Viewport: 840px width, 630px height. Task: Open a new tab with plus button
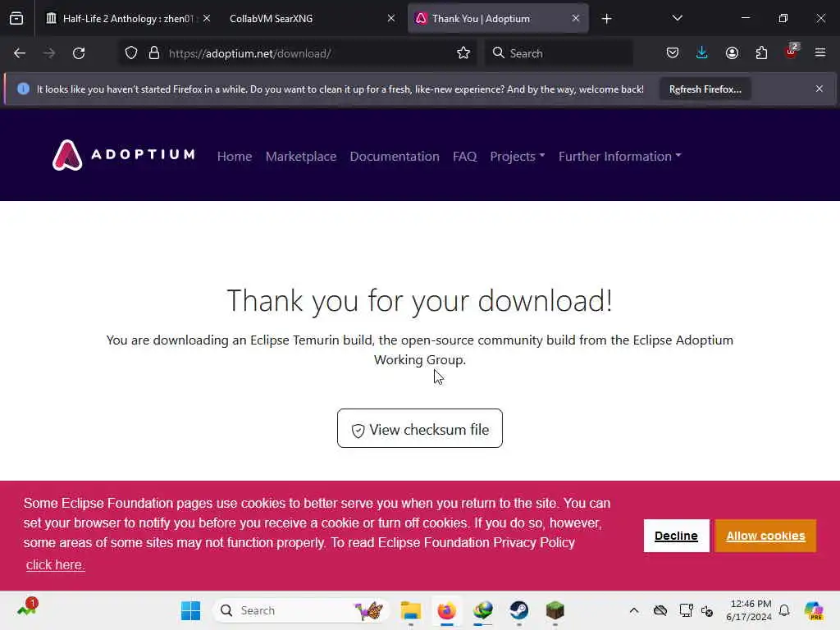(x=606, y=19)
